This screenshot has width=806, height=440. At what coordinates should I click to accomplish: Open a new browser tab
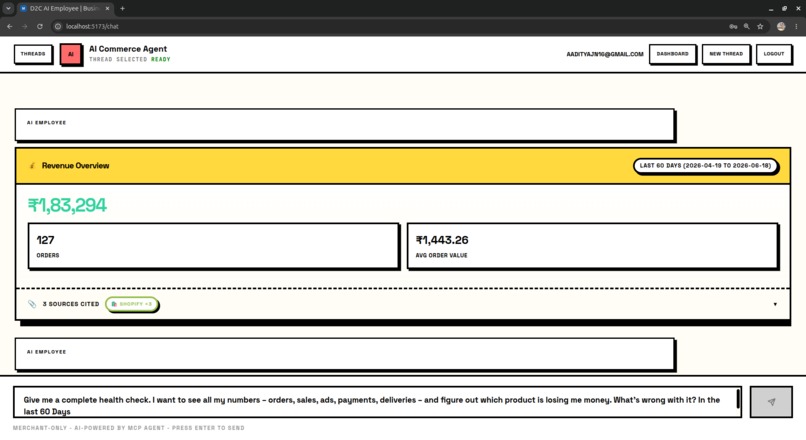pos(122,8)
